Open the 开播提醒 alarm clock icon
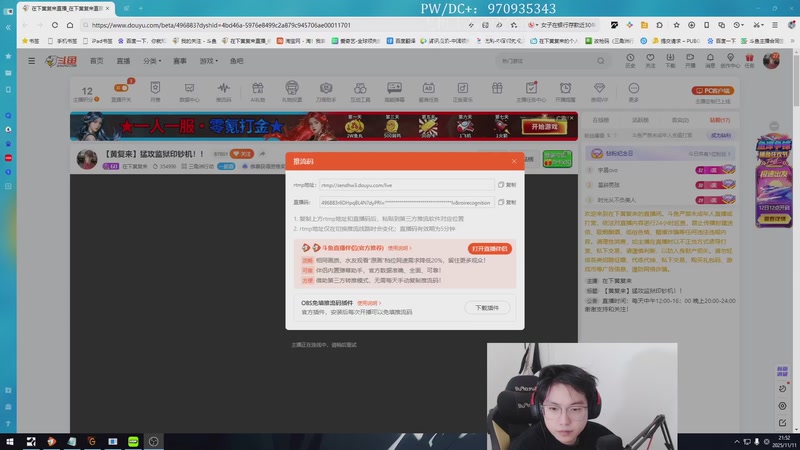The image size is (800, 450). click(x=565, y=91)
